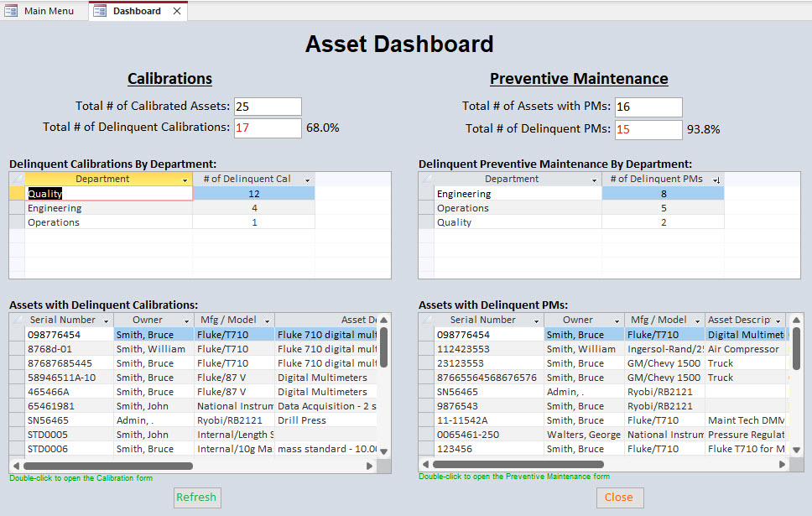Click the Total # of Calibrated Assets field
The height and width of the screenshot is (516, 812).
[268, 107]
